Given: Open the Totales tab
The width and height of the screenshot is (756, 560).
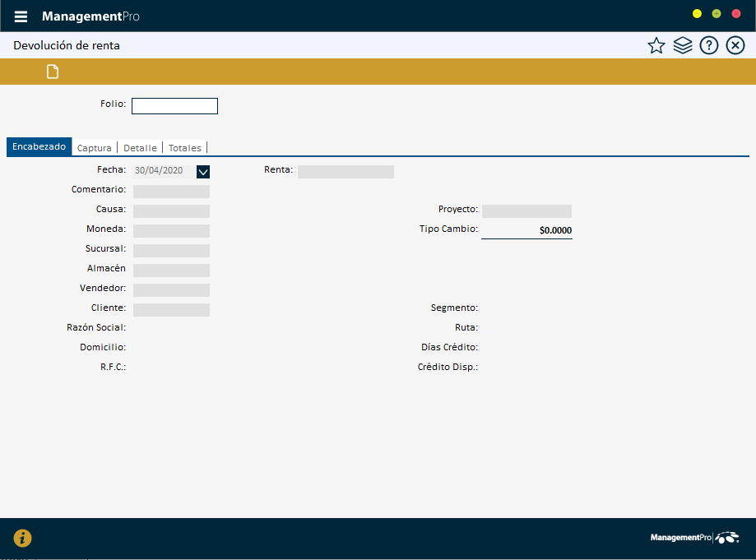Looking at the screenshot, I should click(x=184, y=148).
